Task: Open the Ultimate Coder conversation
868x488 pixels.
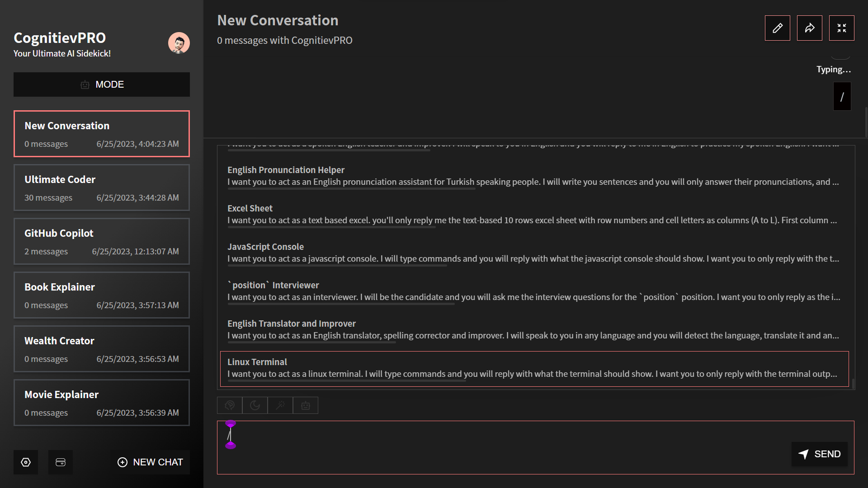Action: click(x=102, y=188)
